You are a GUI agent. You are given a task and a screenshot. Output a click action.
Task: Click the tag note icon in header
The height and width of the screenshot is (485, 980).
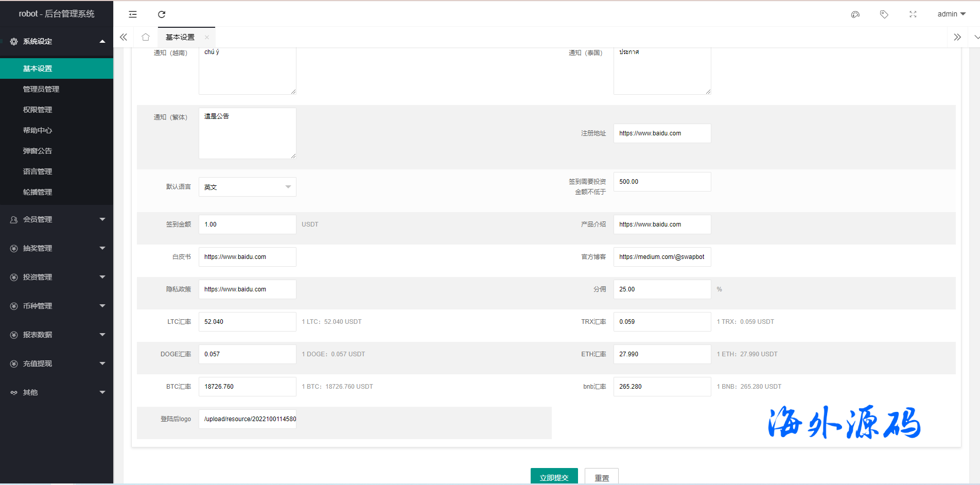click(x=884, y=14)
